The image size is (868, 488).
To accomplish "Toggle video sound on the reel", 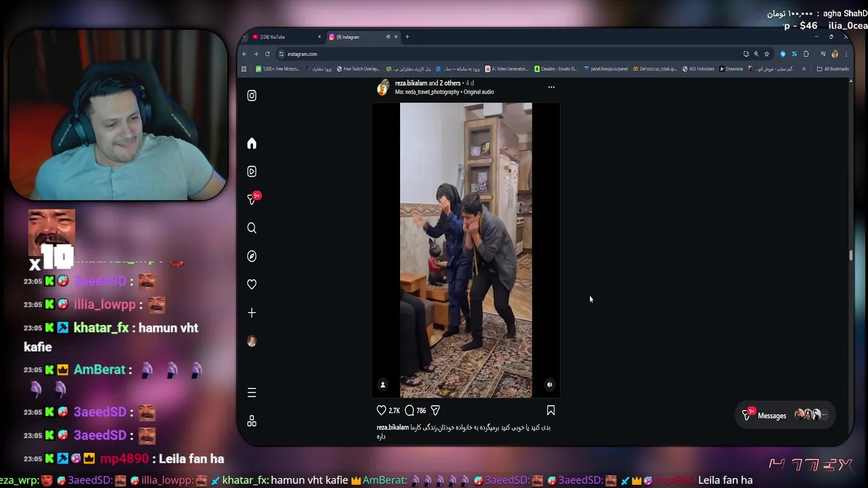I will point(549,384).
